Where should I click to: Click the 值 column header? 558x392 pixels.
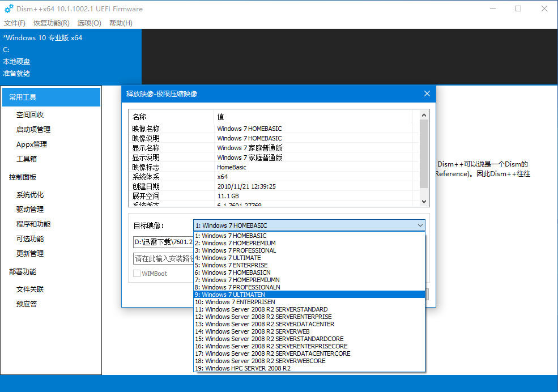[313, 117]
